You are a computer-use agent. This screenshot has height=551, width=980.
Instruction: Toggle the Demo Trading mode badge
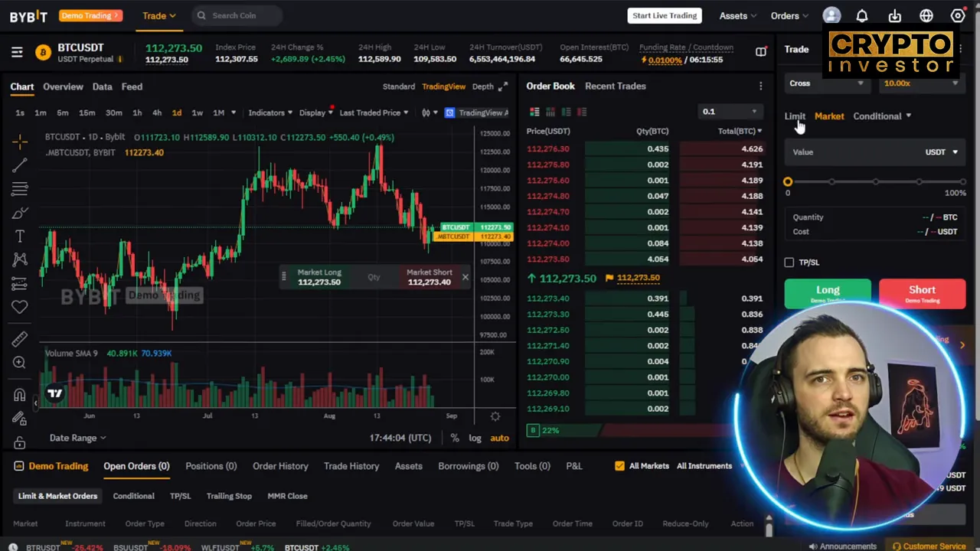click(x=90, y=15)
